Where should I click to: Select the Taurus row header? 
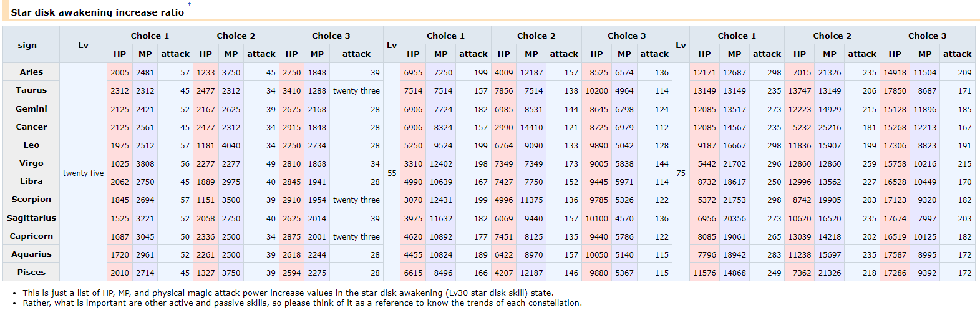31,90
